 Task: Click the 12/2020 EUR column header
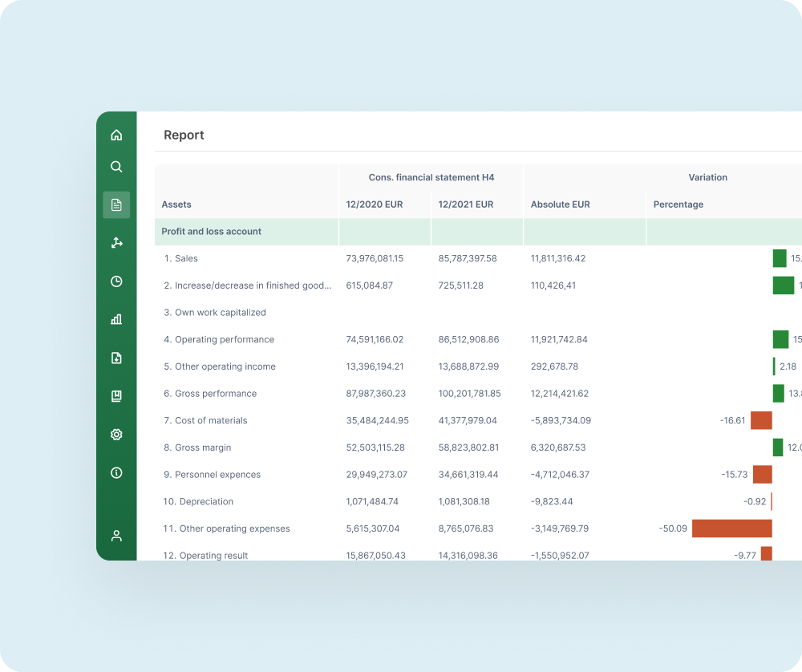374,204
